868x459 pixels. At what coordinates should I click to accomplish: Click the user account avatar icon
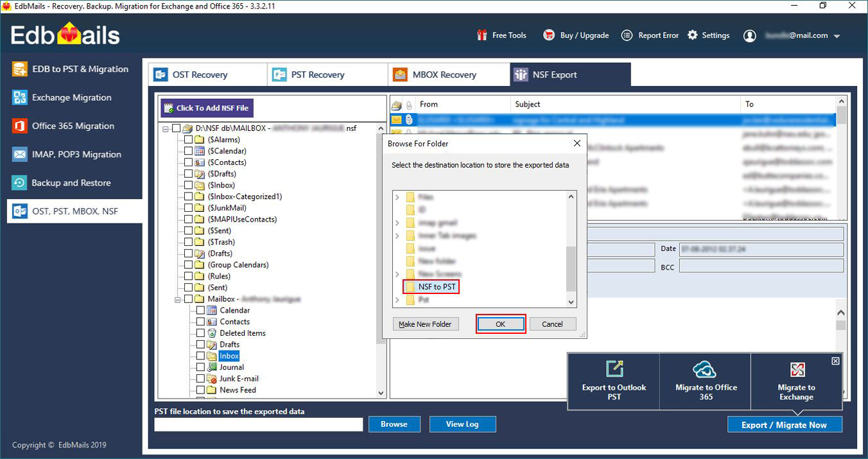[750, 36]
